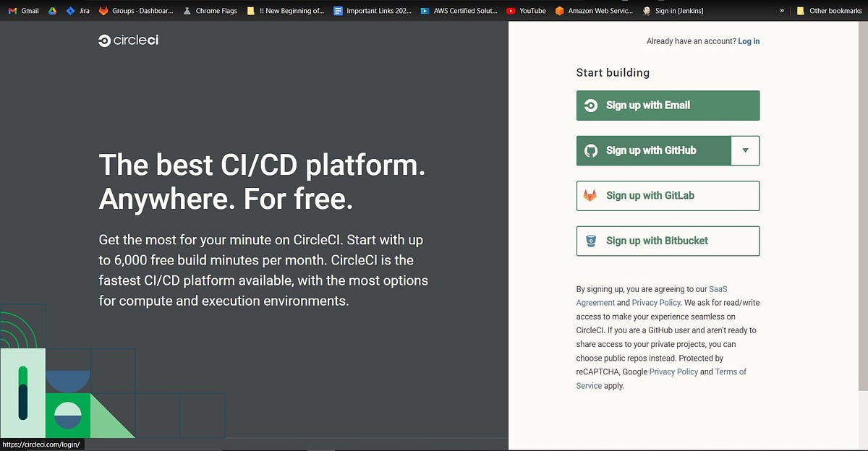868x451 pixels.
Task: Expand the GitHub sign-up dropdown arrow
Action: [746, 150]
